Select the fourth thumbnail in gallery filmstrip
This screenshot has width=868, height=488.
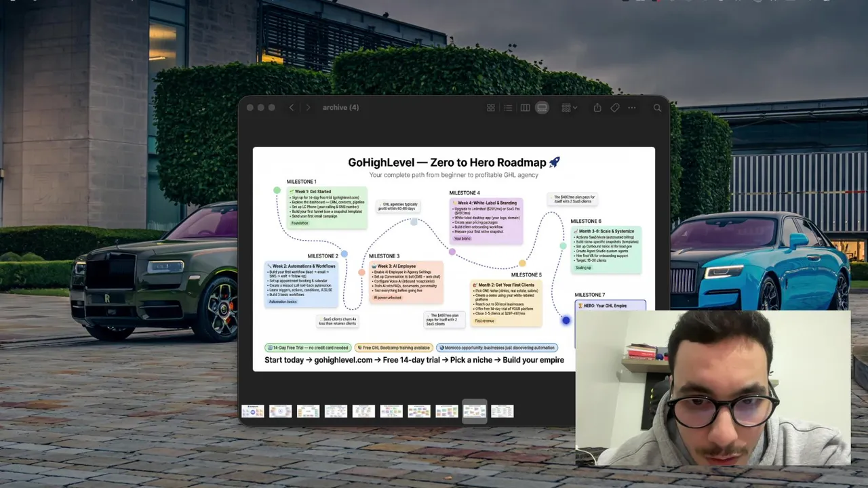[x=336, y=411]
